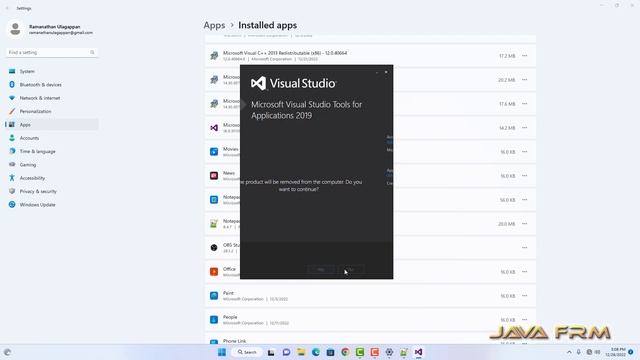Screen dimensions: 640x360
Task: Open more options for Office row
Action: pos(524,271)
